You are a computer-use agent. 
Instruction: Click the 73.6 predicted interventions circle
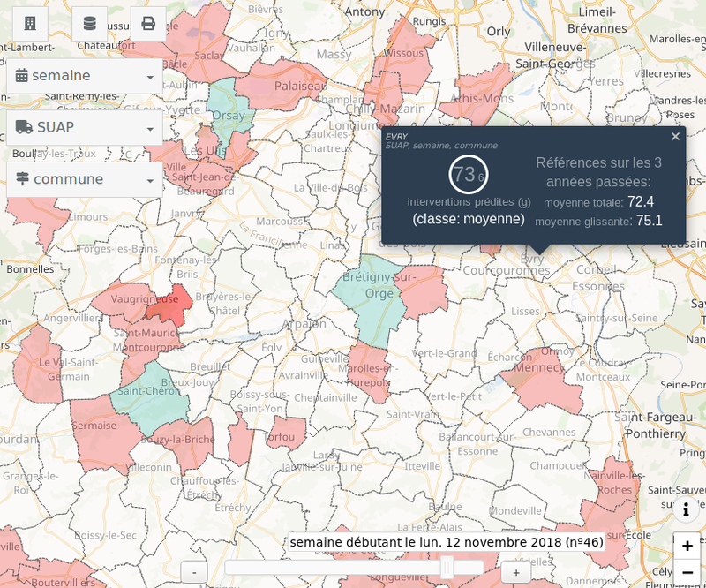coord(468,175)
